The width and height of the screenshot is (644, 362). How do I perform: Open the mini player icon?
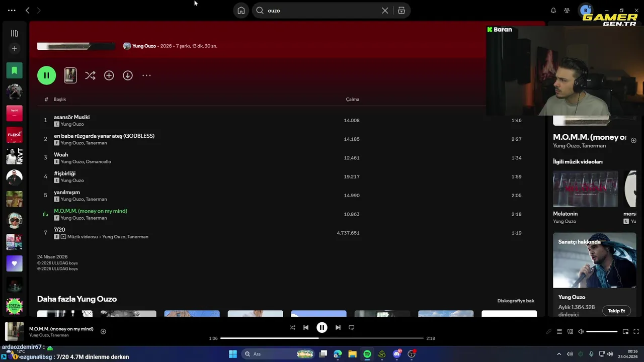point(625,332)
